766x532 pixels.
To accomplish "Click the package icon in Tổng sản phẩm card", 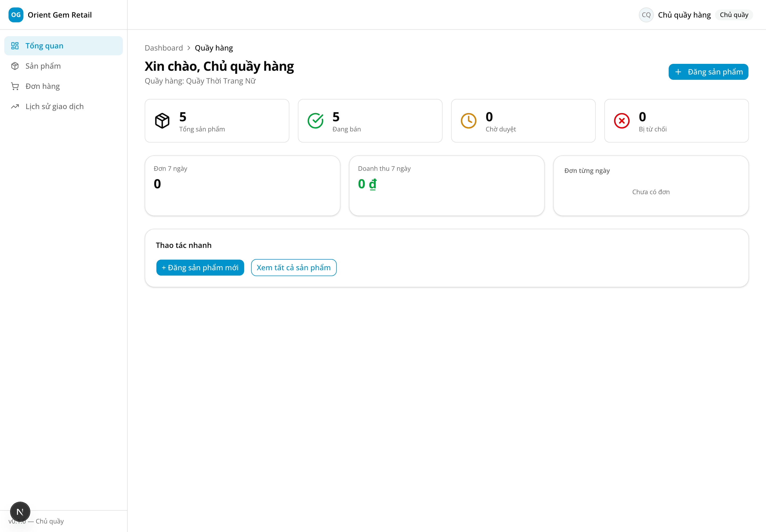I will click(162, 121).
